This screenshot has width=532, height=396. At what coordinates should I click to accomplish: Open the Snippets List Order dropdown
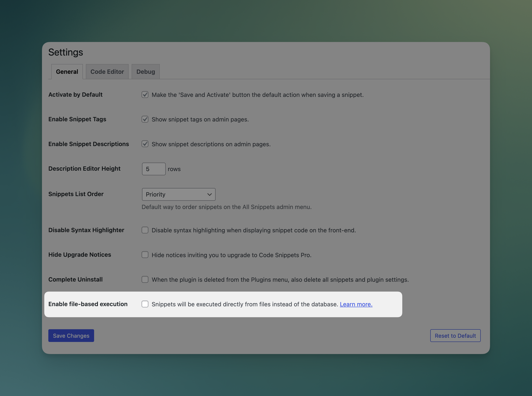point(178,194)
